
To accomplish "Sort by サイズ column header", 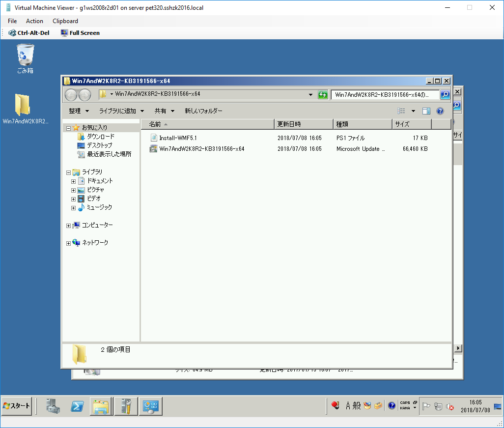I will [412, 124].
